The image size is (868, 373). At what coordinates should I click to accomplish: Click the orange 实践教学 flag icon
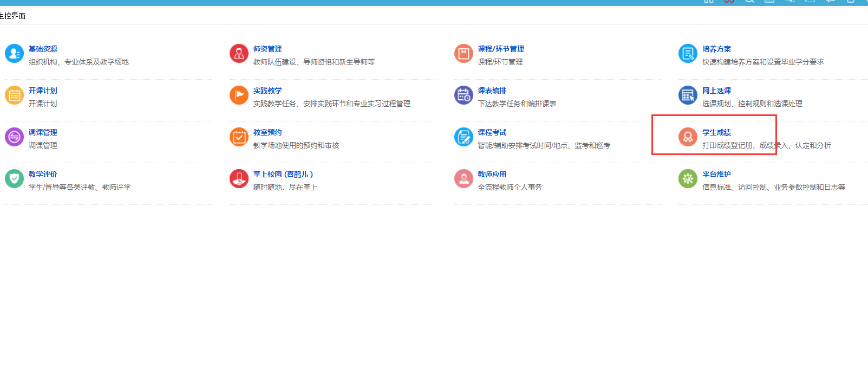coord(239,95)
